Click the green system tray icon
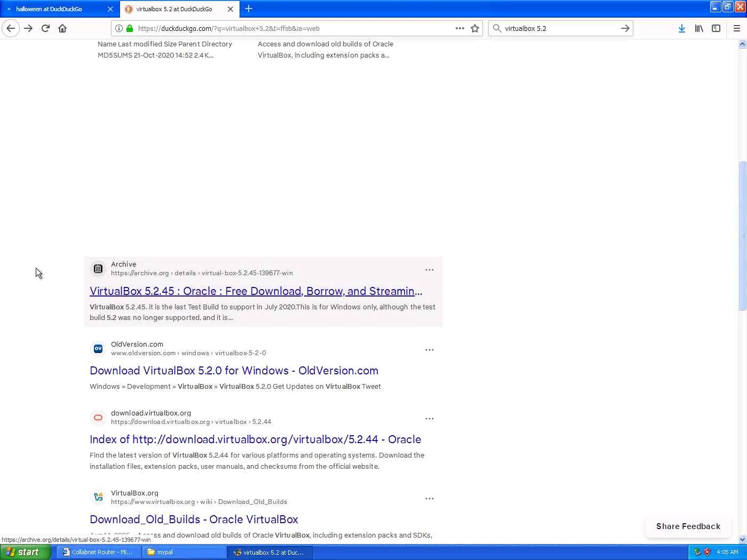Image resolution: width=747 pixels, height=560 pixels. pyautogui.click(x=697, y=552)
